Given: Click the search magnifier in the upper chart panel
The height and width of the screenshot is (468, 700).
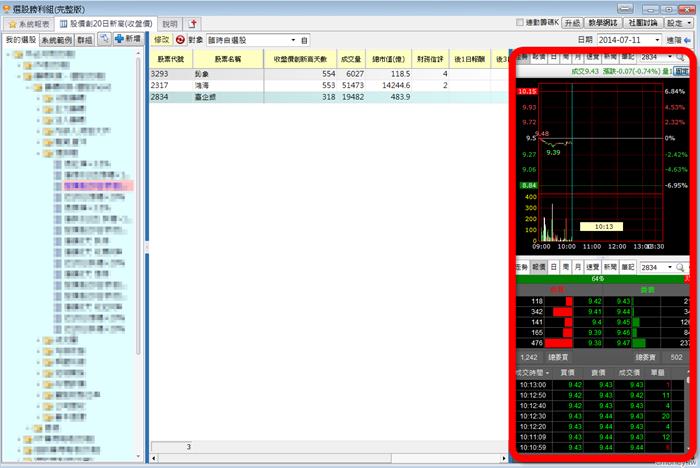Looking at the screenshot, I should point(681,58).
